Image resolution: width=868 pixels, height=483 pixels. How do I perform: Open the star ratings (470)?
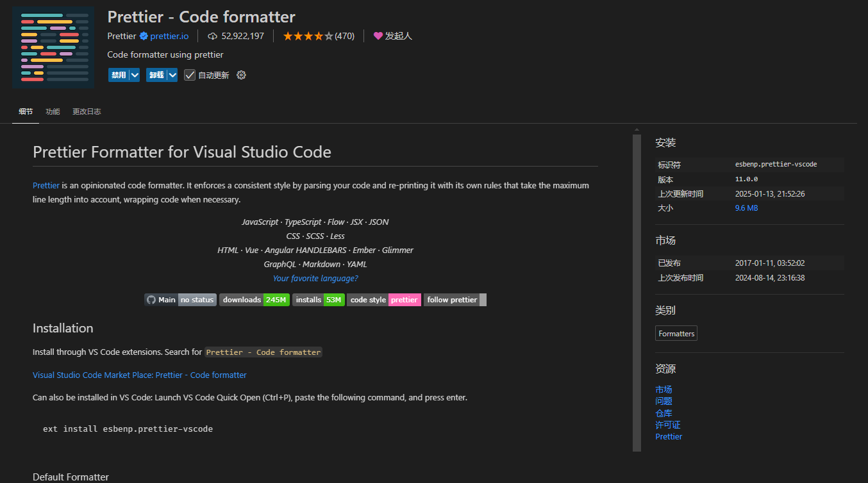tap(319, 36)
